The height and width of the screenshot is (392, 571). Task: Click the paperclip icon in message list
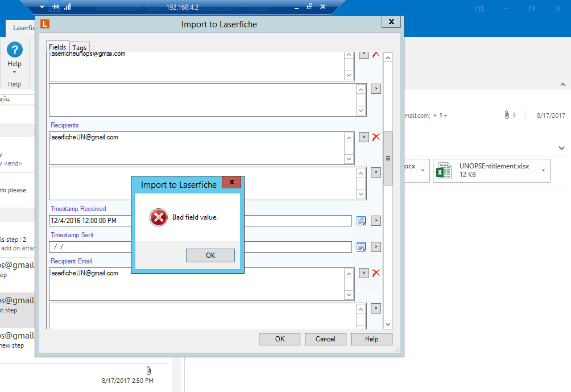(x=148, y=370)
